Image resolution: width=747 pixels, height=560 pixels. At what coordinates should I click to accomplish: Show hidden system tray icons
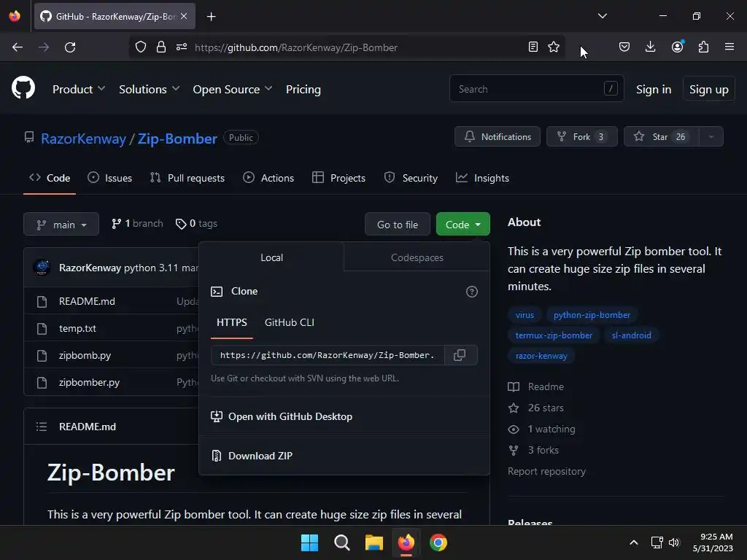(634, 542)
